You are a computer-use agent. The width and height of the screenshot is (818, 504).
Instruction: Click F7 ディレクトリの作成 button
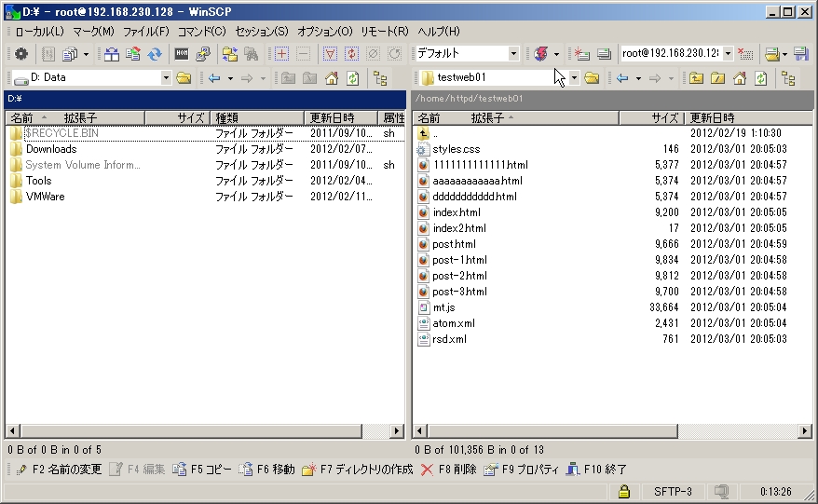click(358, 470)
